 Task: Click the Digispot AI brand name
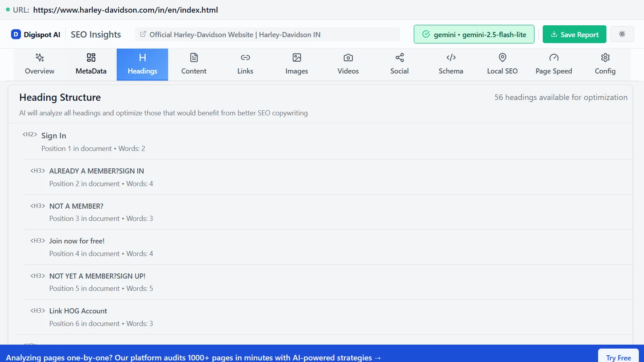pyautogui.click(x=42, y=35)
